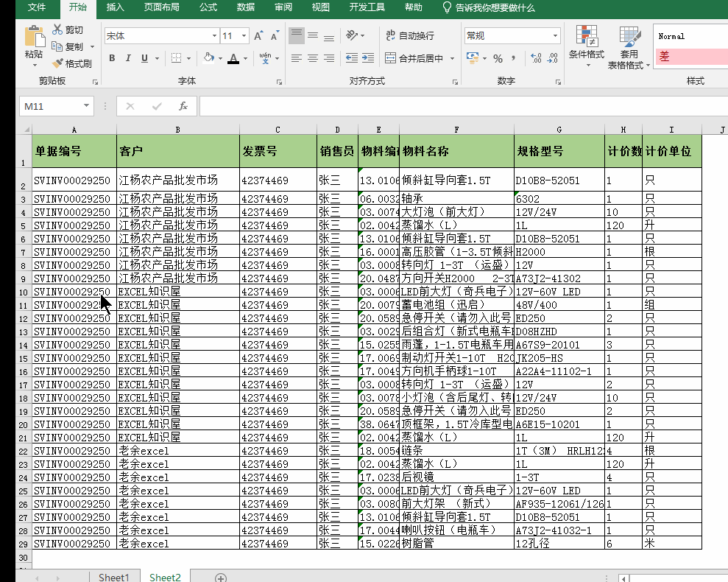Image resolution: width=728 pixels, height=582 pixels.
Task: Apply percent style format
Action: (498, 58)
